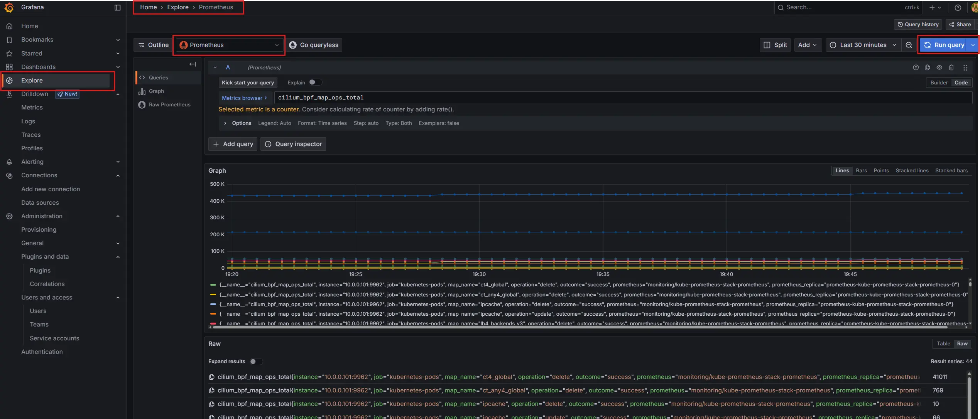This screenshot has width=980, height=419.
Task: Toggle the Expand results switch
Action: tap(256, 362)
